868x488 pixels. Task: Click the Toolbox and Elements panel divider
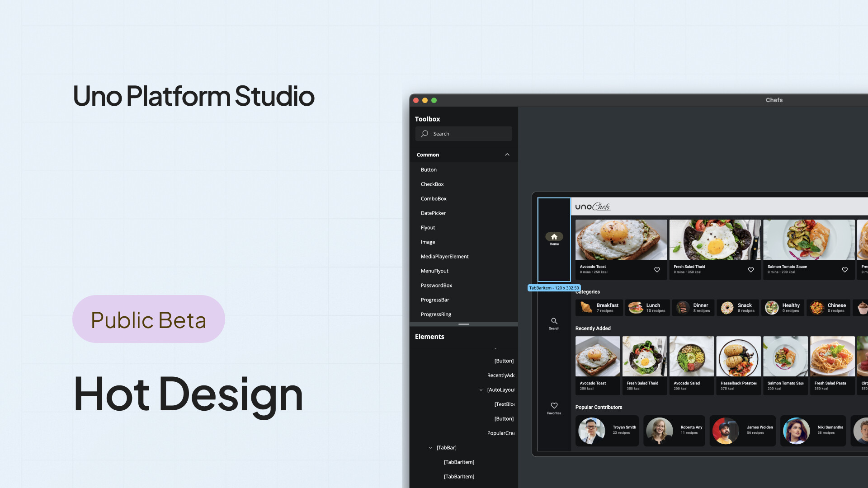click(463, 324)
